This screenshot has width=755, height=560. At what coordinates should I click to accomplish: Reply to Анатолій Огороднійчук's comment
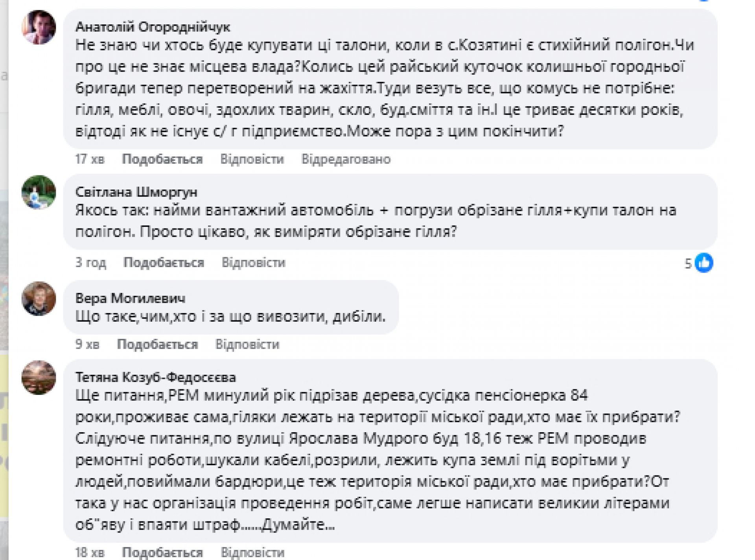tap(252, 159)
